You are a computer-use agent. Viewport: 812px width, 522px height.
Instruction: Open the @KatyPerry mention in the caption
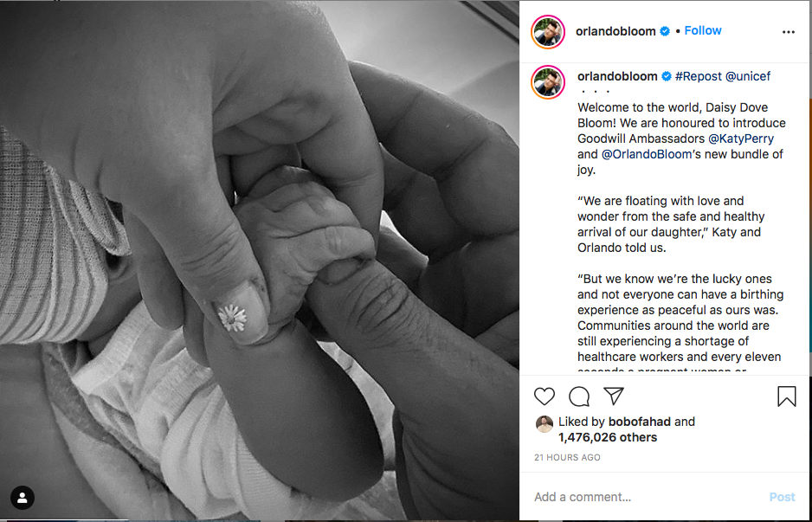(x=741, y=139)
